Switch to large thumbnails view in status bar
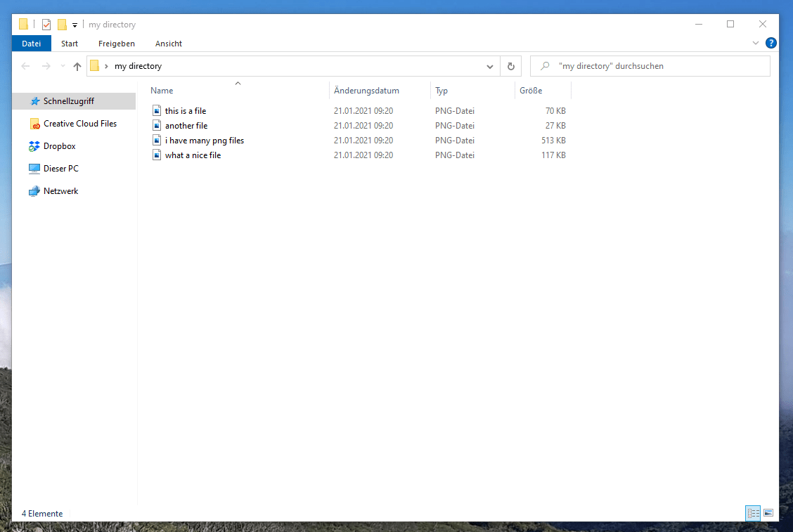 click(x=768, y=513)
